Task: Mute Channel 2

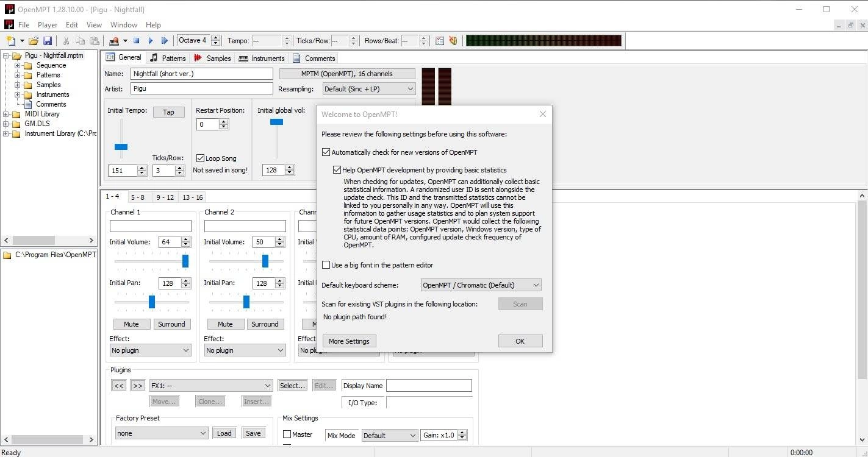Action: click(x=225, y=324)
